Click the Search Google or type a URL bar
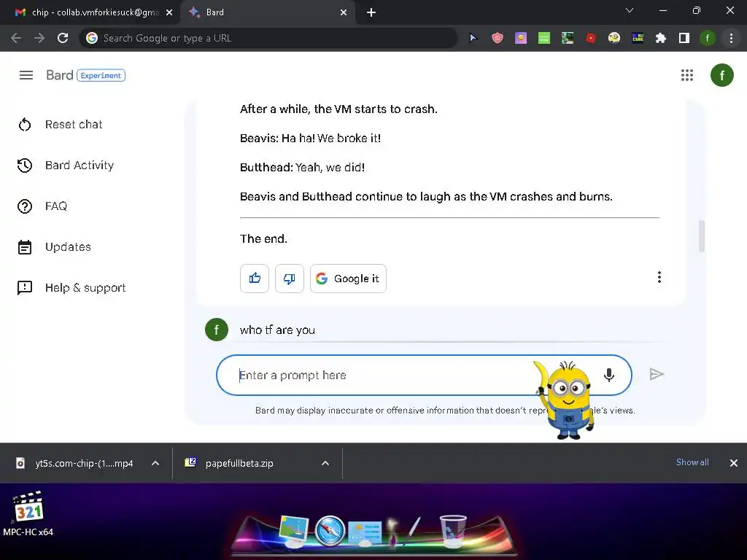 tap(268, 38)
